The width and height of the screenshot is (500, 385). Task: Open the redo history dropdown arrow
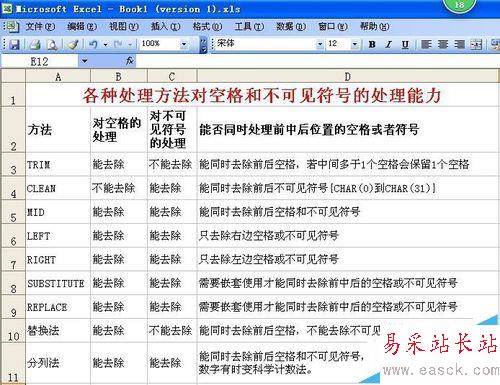click(130, 44)
